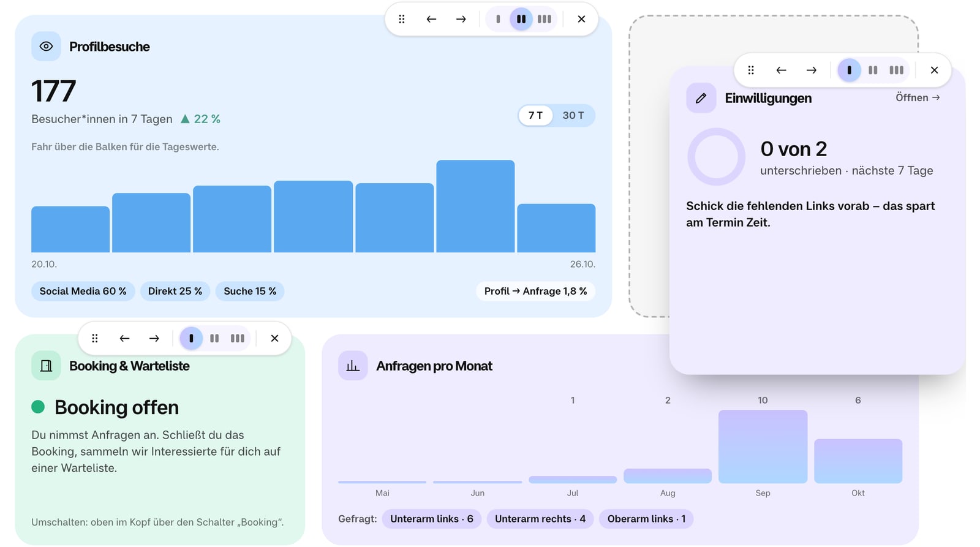The height and width of the screenshot is (547, 980).
Task: Click the tallest bar in the Profilbesuche chart
Action: [475, 206]
